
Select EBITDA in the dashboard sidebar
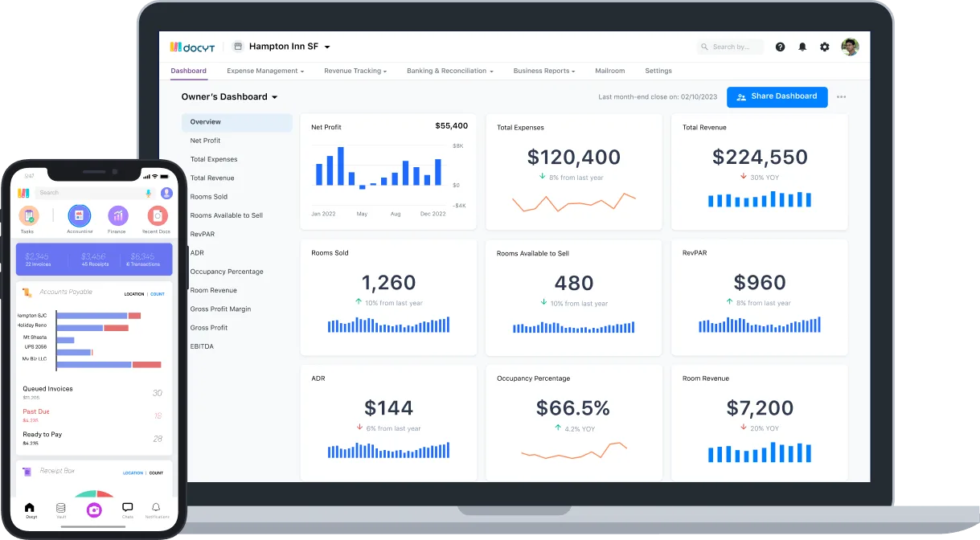click(x=202, y=346)
